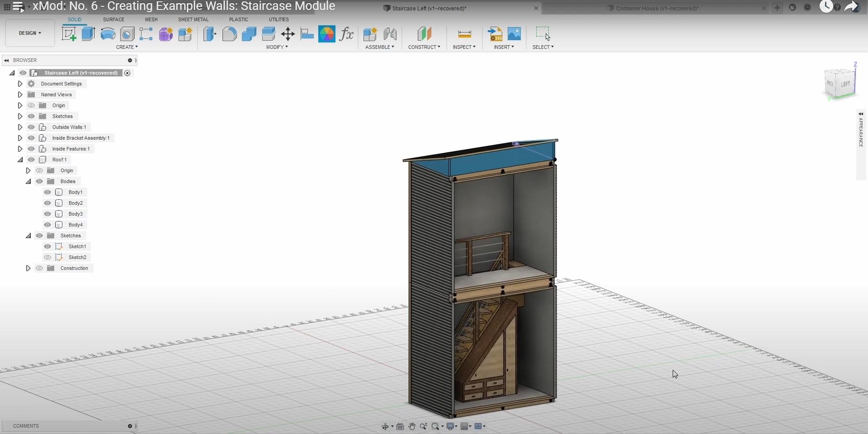This screenshot has width=868, height=434.
Task: Hide Sketch1 under Roof sketches
Action: point(47,246)
